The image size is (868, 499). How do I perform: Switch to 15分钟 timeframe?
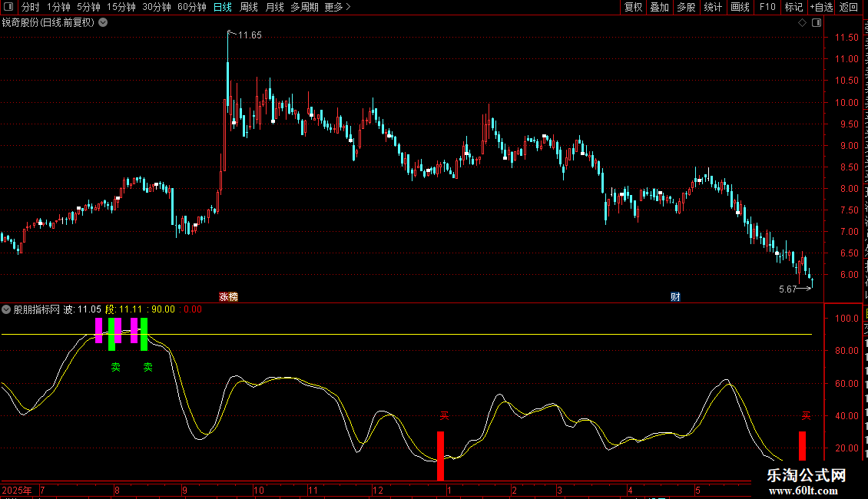(121, 7)
